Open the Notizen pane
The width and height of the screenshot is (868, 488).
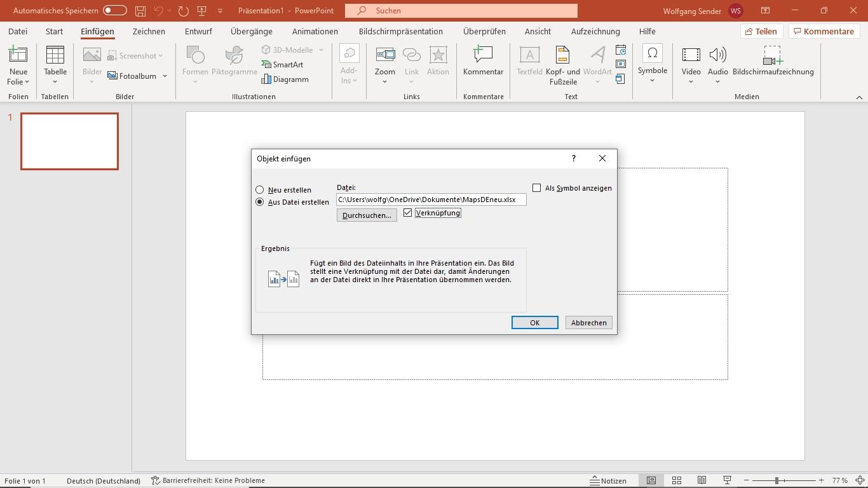(608, 480)
